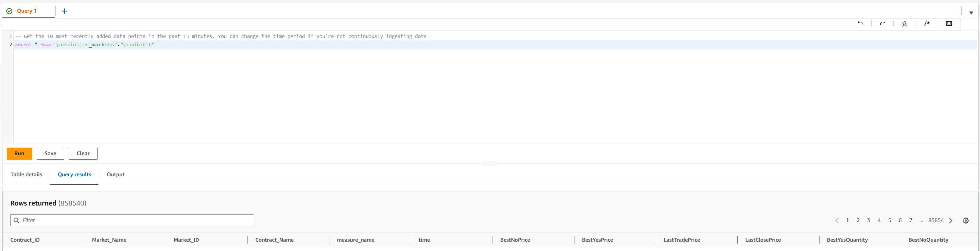Click the redo arrow icon in editor toolbar
The height and width of the screenshot is (251, 980).
tap(883, 24)
